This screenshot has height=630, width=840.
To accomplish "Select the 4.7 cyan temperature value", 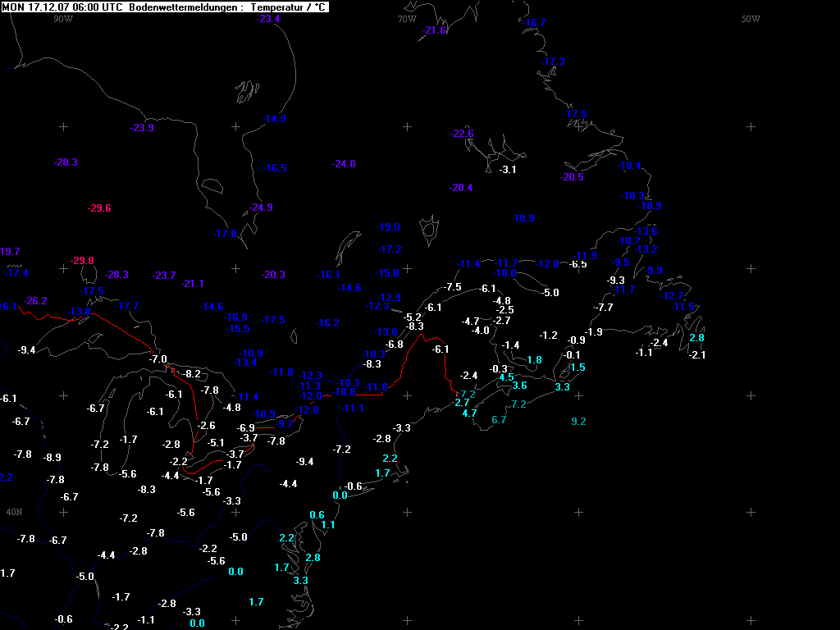I will [x=469, y=413].
